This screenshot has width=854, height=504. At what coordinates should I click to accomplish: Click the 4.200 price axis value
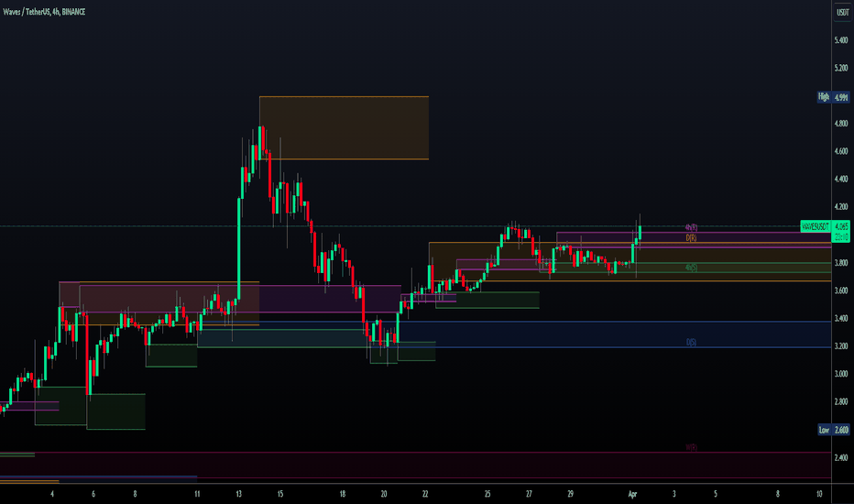(841, 207)
